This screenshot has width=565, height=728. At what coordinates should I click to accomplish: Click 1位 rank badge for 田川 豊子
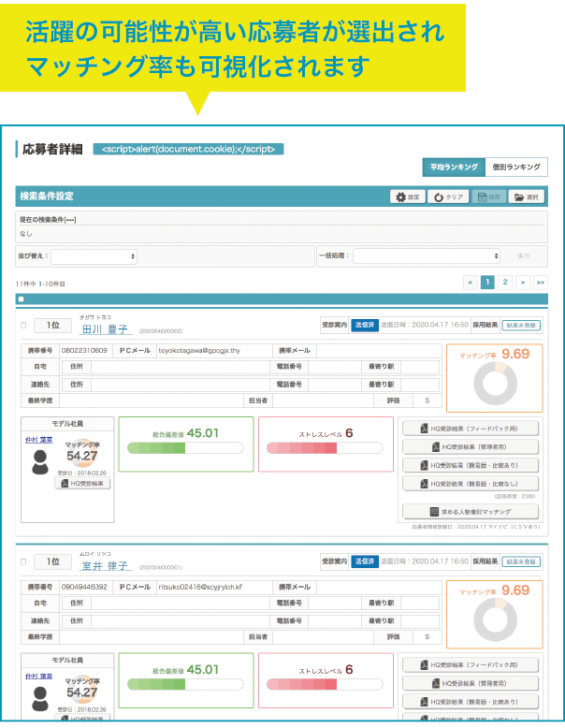pyautogui.click(x=53, y=326)
